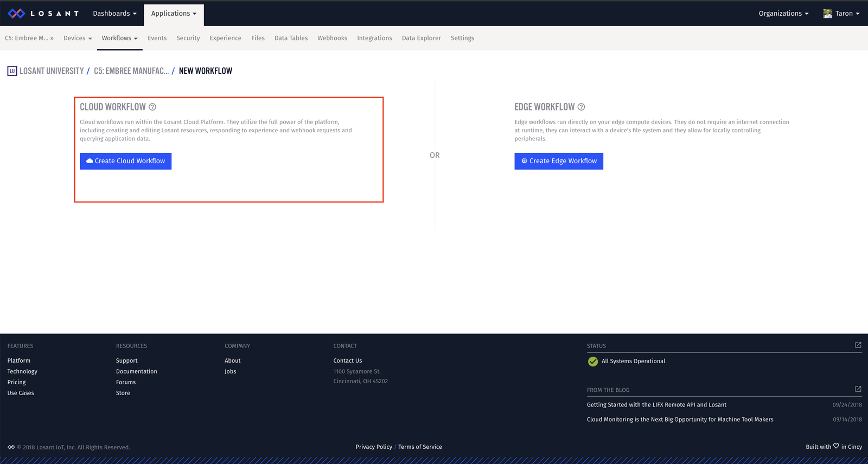Click the Contact Us link
Image resolution: width=868 pixels, height=464 pixels.
(x=347, y=360)
